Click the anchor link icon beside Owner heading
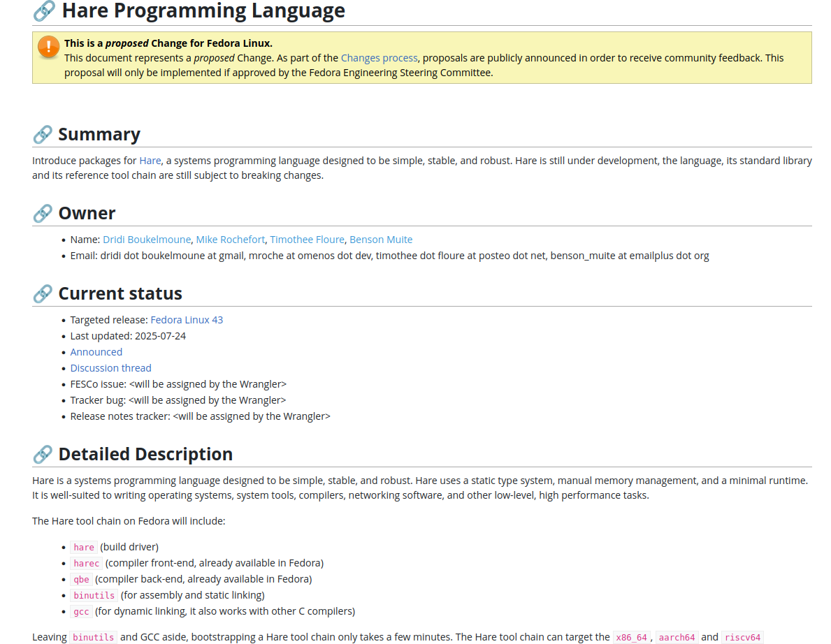 pos(43,214)
